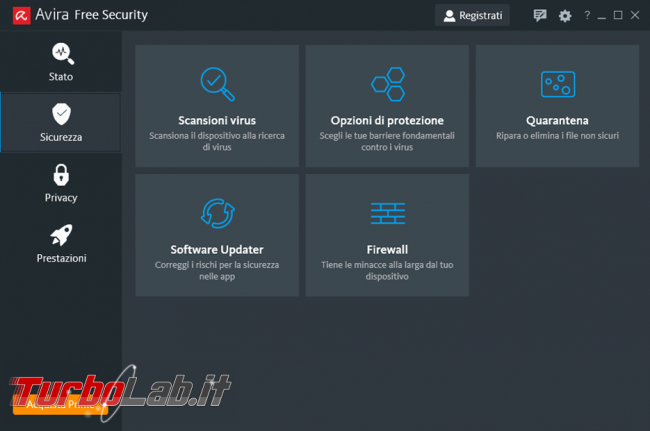
Task: Open the Firewall brick wall icon
Action: 388,213
